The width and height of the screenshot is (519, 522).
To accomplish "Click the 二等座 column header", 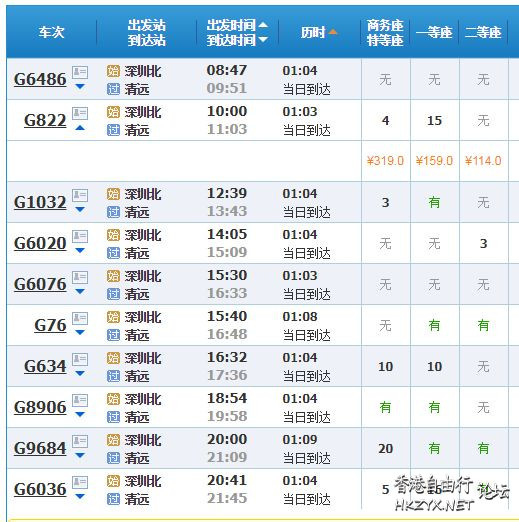I will [483, 32].
